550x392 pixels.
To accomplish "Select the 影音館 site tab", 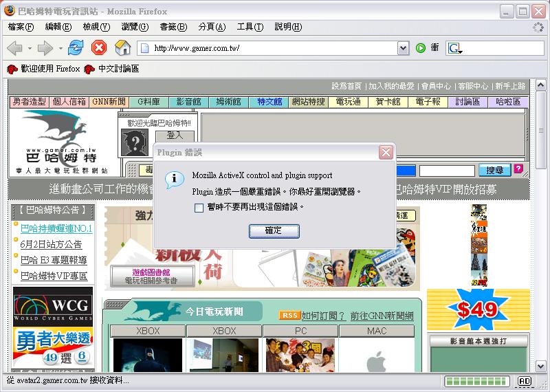I will [x=188, y=102].
